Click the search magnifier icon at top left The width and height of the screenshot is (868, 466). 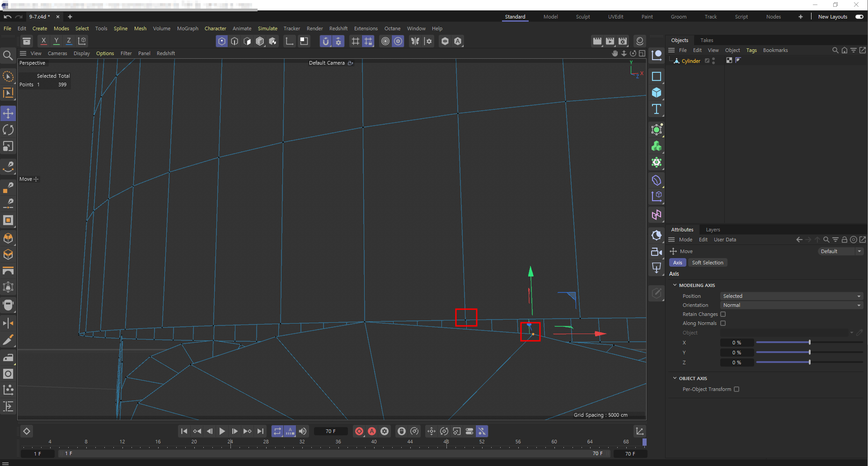8,56
